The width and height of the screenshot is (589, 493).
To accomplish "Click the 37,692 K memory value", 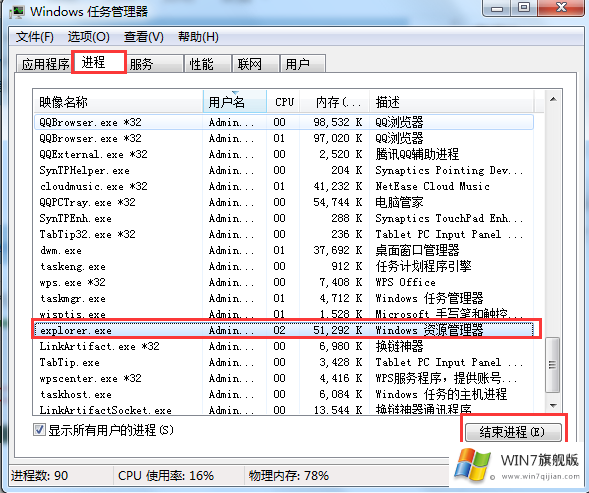I will 337,250.
